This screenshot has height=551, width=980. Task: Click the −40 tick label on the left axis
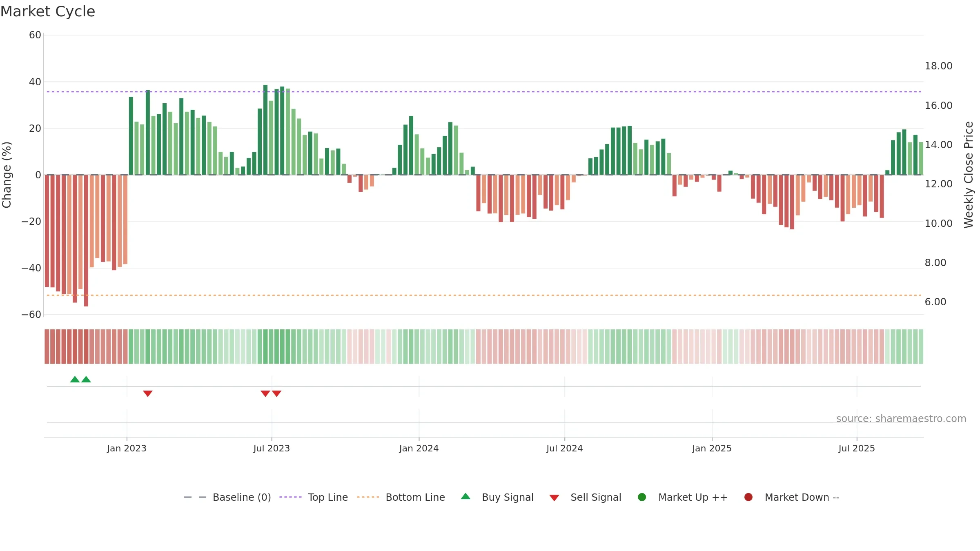point(31,268)
